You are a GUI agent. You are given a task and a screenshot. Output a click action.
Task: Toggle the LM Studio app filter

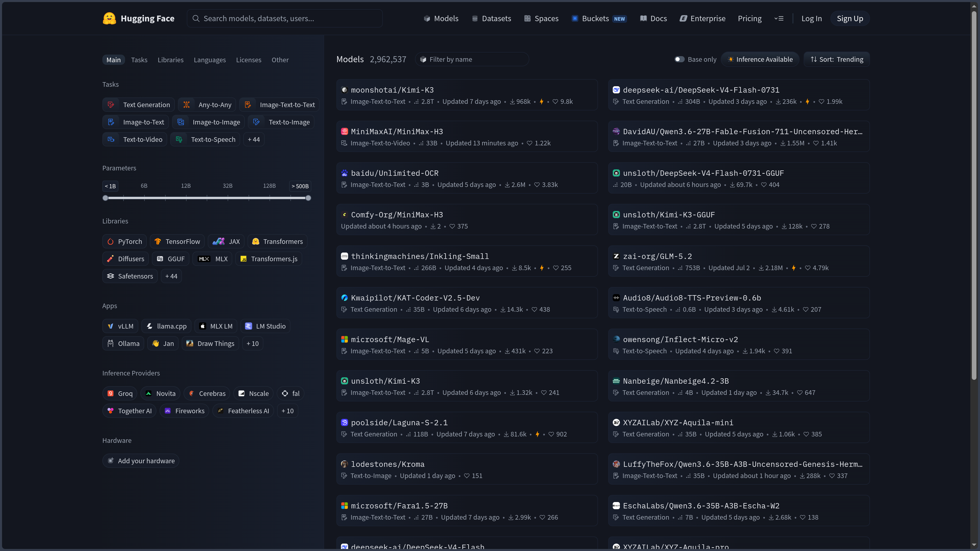coord(265,326)
